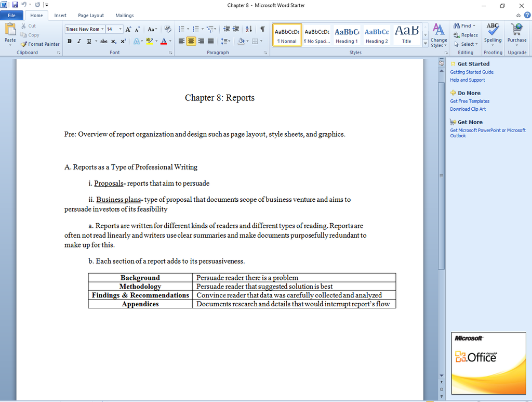Open the Numbering list dropdown
This screenshot has height=402, width=532.
(203, 29)
